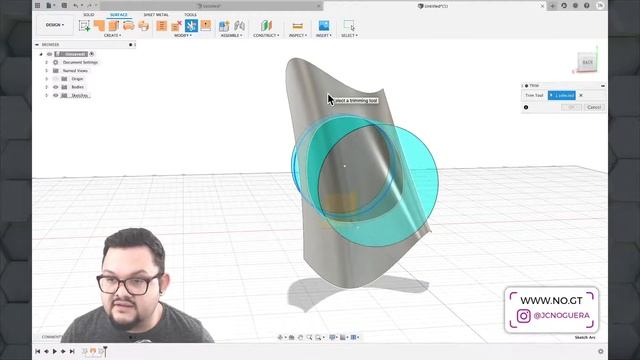Click the Save icon in title bar
Image resolution: width=640 pixels, height=360 pixels.
[x=64, y=6]
